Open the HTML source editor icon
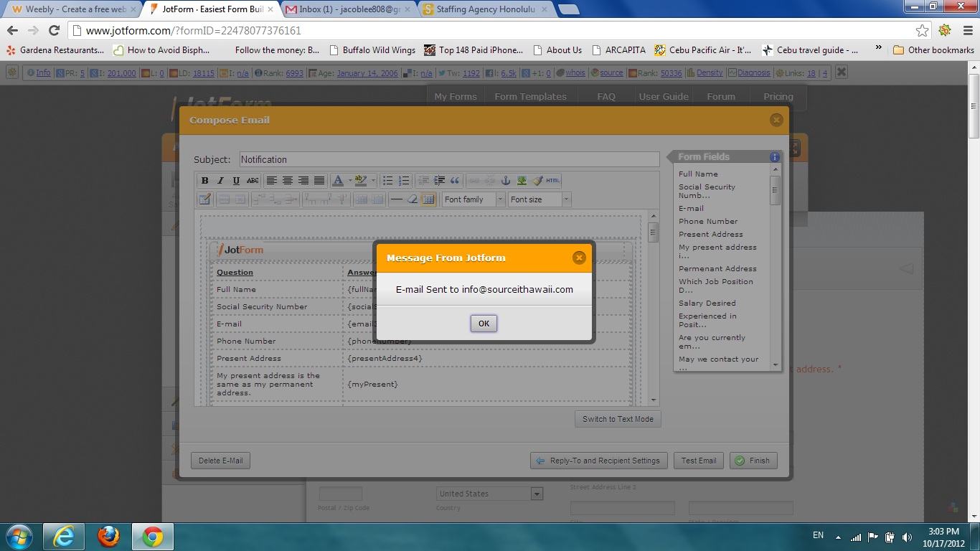Viewport: 980px width, 551px height. pos(553,181)
